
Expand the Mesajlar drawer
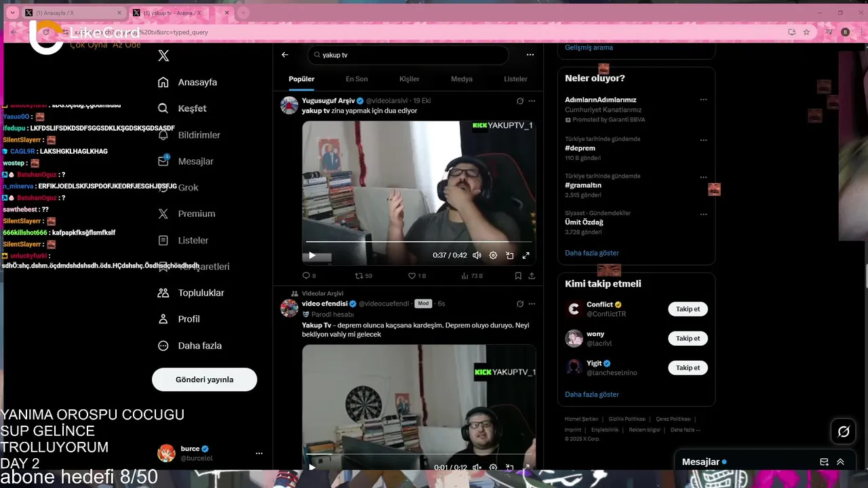[x=840, y=462]
